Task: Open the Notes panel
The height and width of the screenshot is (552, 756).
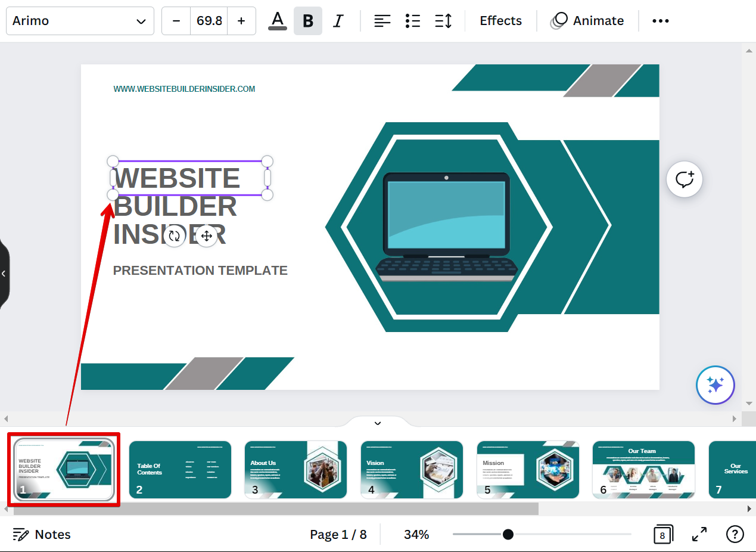Action: coord(42,535)
